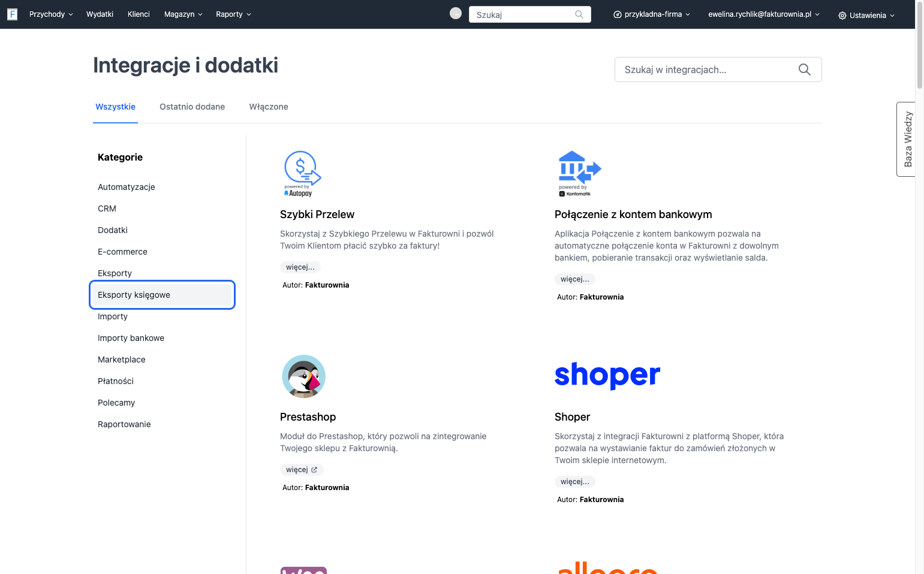Switch to the Włączone tab
924x574 pixels.
[x=269, y=107]
